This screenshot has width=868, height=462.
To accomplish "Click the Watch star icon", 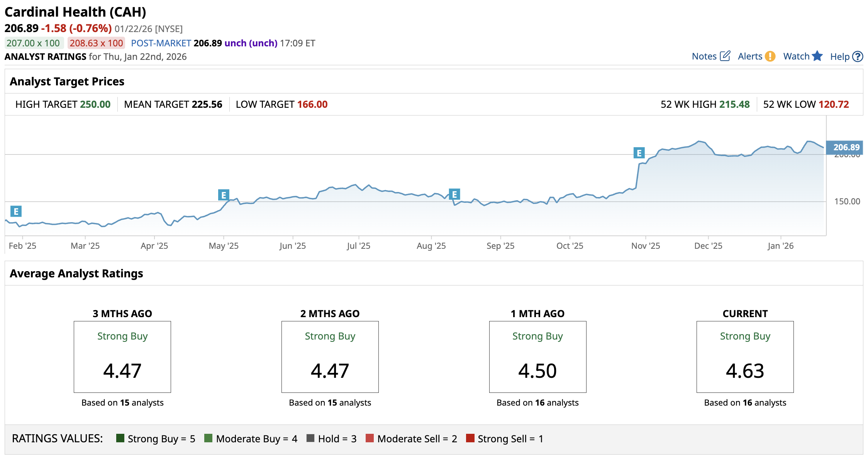I will click(x=817, y=56).
